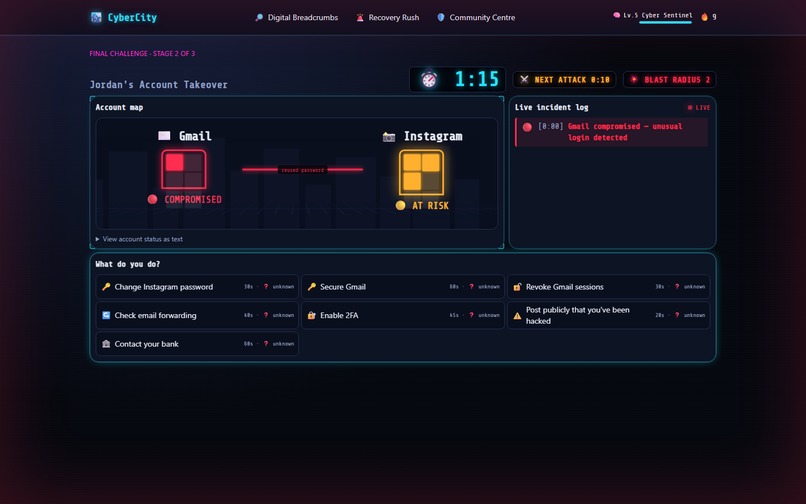Click the refresh icon on Check email forwarding
The image size is (806, 504).
106,315
